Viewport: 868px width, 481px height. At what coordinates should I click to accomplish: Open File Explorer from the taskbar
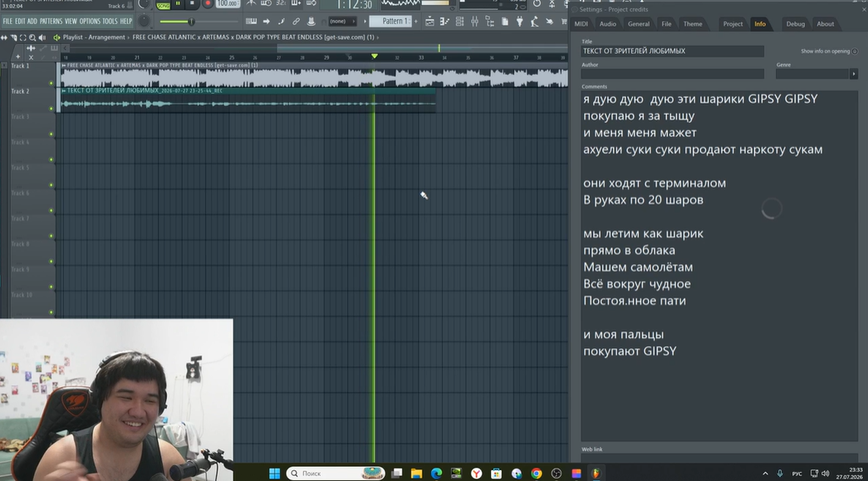coord(416,474)
